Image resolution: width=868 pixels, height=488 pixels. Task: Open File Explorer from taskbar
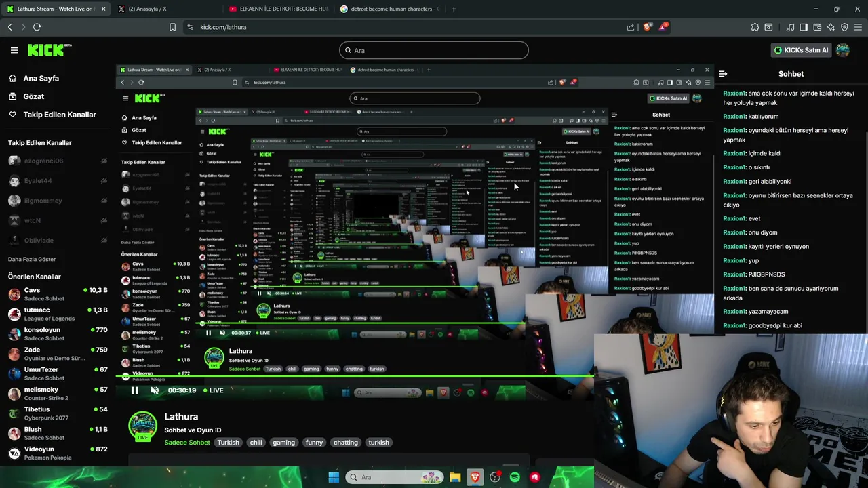click(x=455, y=477)
